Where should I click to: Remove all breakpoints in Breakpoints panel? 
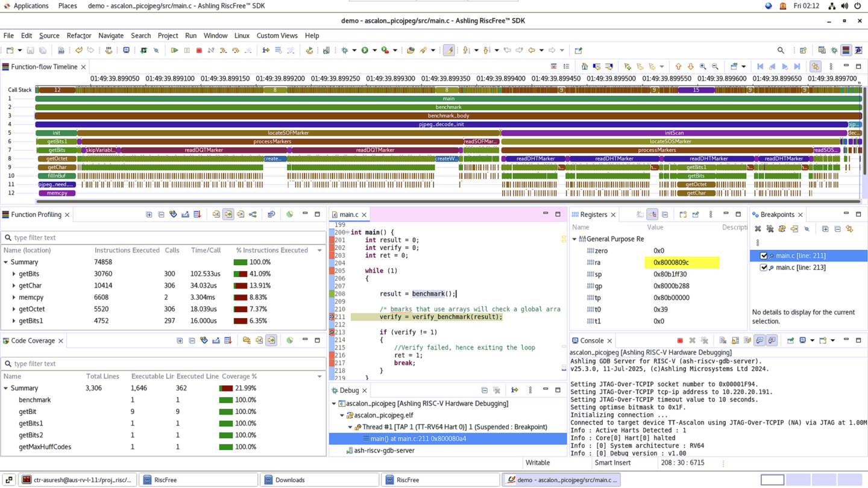(x=770, y=229)
